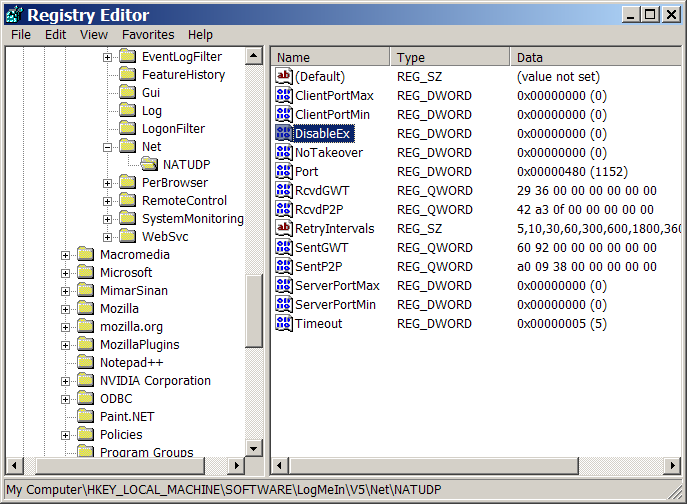This screenshot has width=687, height=504.
Task: Click the Data column header
Action: tap(590, 58)
